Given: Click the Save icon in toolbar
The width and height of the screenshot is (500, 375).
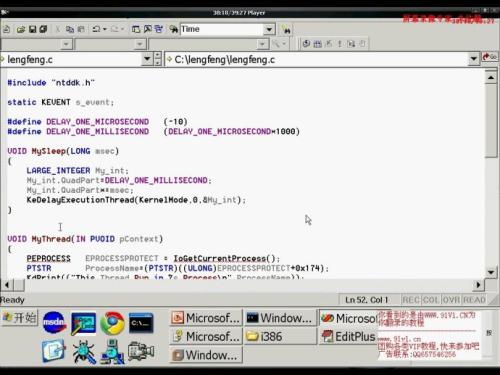Looking at the screenshot, I should [x=32, y=29].
